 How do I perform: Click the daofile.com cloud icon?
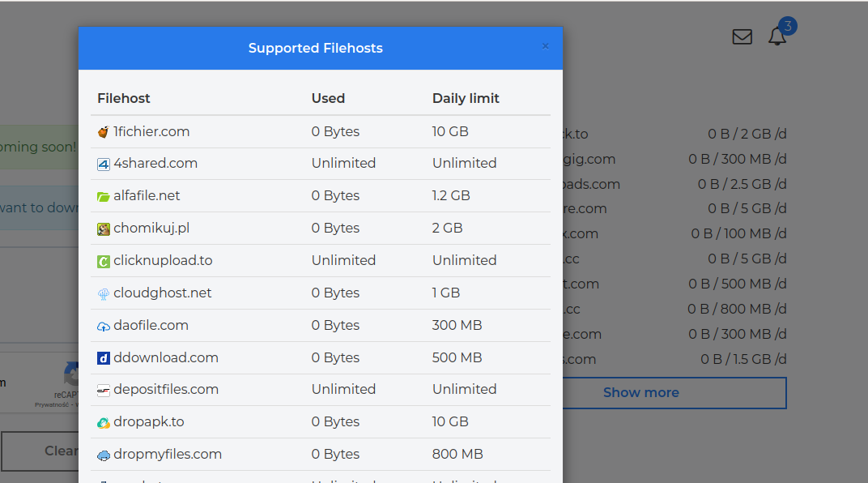point(103,326)
